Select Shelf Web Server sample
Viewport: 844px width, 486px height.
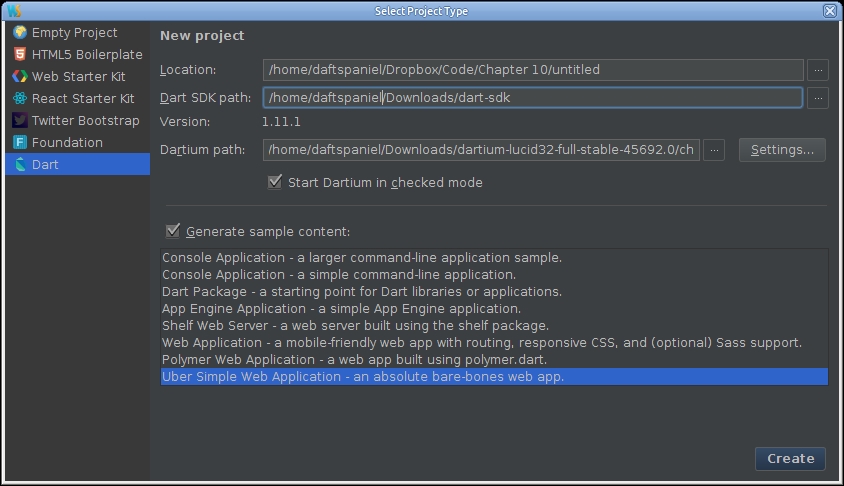point(494,326)
